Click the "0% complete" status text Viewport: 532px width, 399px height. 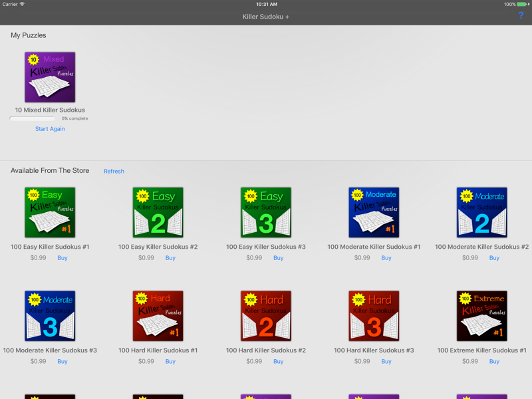(x=74, y=118)
